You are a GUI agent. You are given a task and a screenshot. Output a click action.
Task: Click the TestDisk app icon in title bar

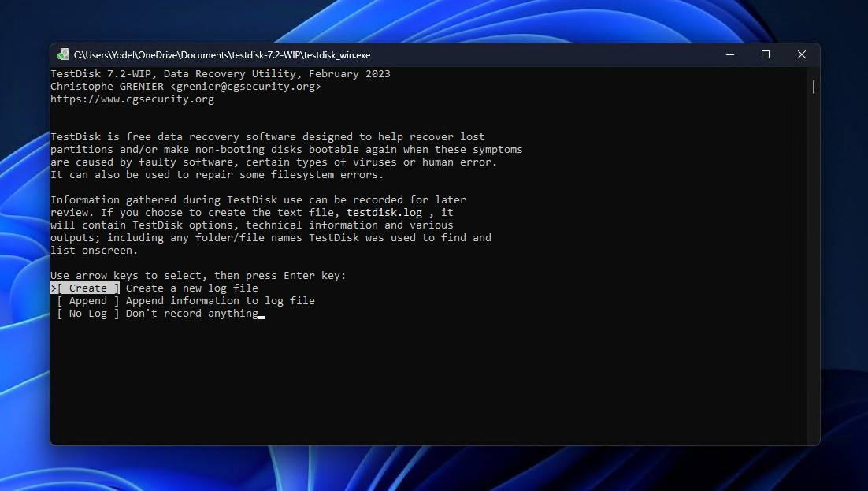(x=63, y=54)
